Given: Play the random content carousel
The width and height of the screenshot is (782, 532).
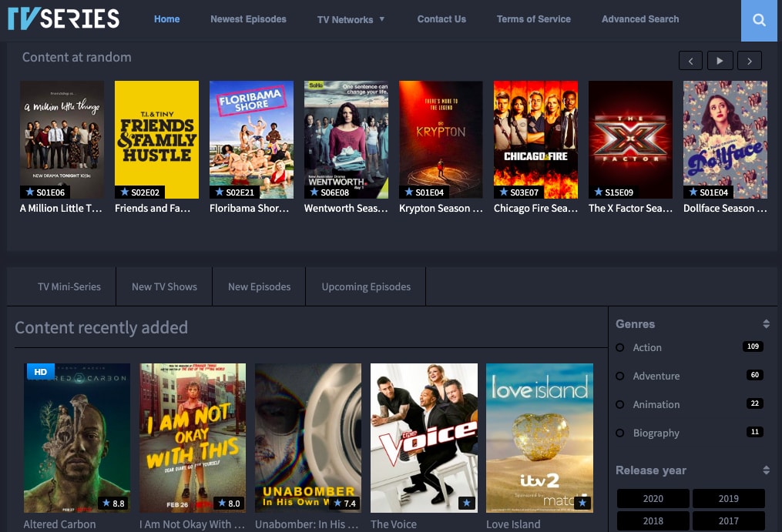Looking at the screenshot, I should [720, 61].
